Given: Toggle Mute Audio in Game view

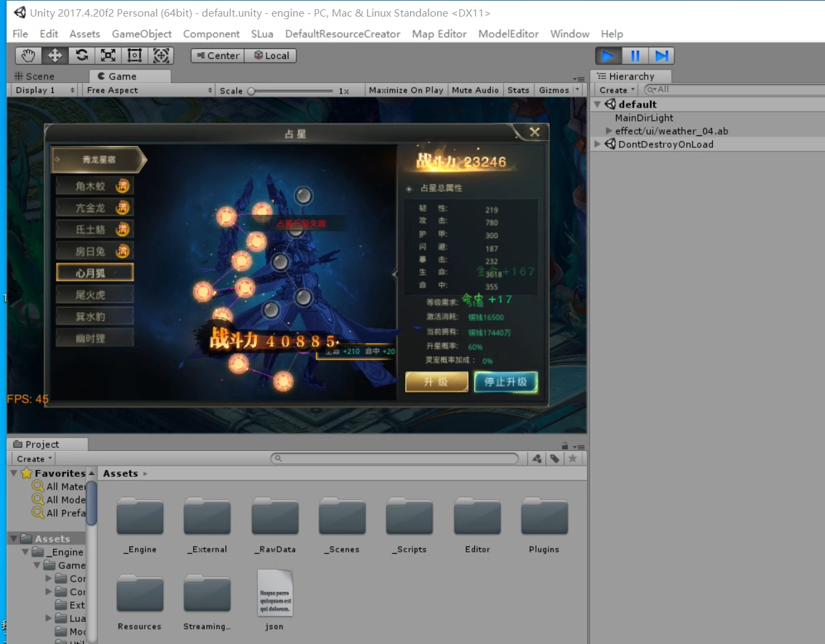Looking at the screenshot, I should 475,90.
